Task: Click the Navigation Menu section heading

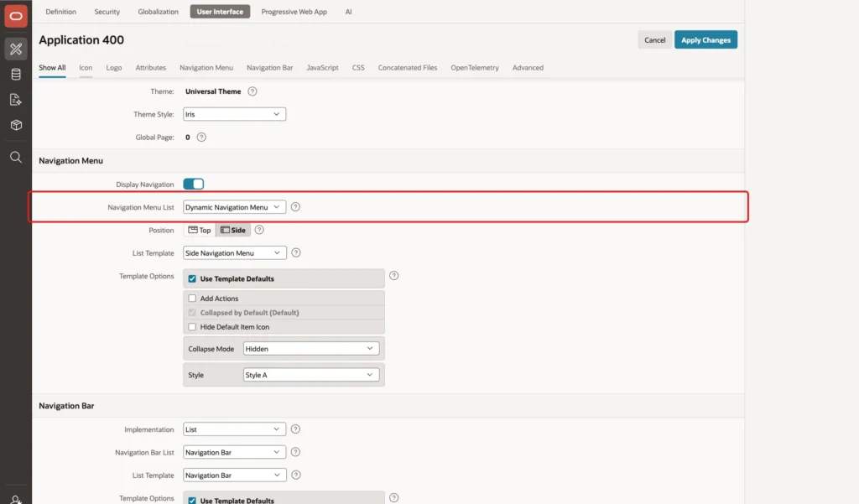Action: 70,160
